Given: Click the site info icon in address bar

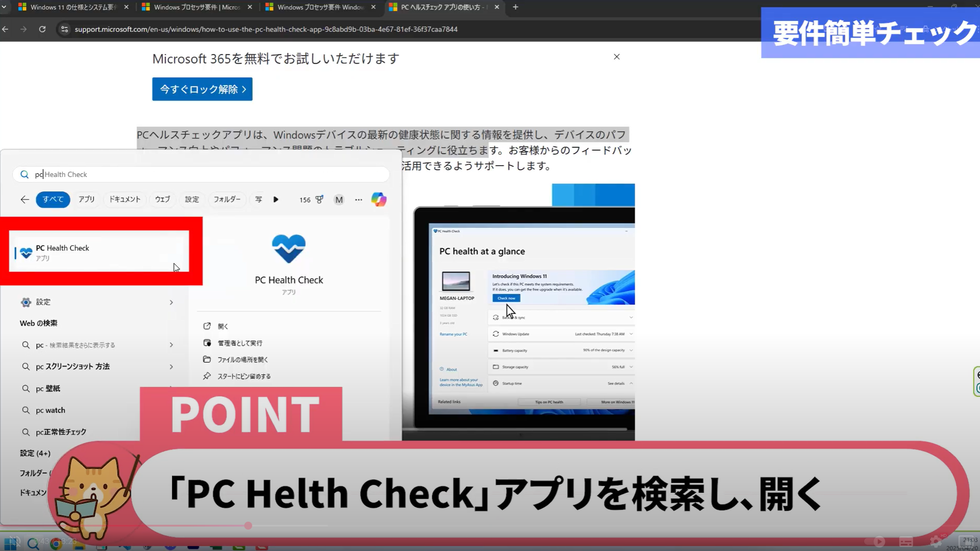Looking at the screenshot, I should 64,29.
